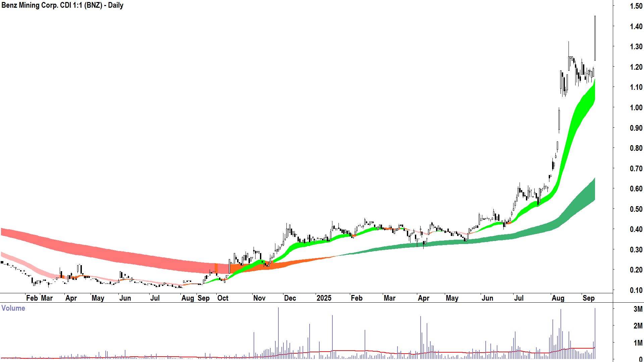Click the 2M volume axis label
The width and height of the screenshot is (644, 362).
pyautogui.click(x=638, y=326)
